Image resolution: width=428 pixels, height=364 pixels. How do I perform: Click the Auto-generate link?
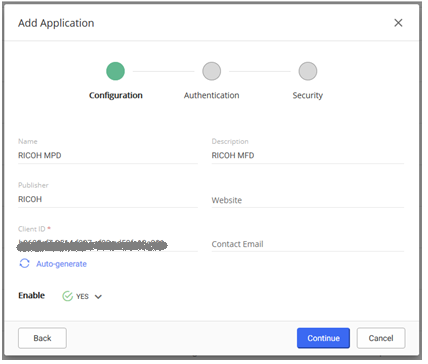61,264
